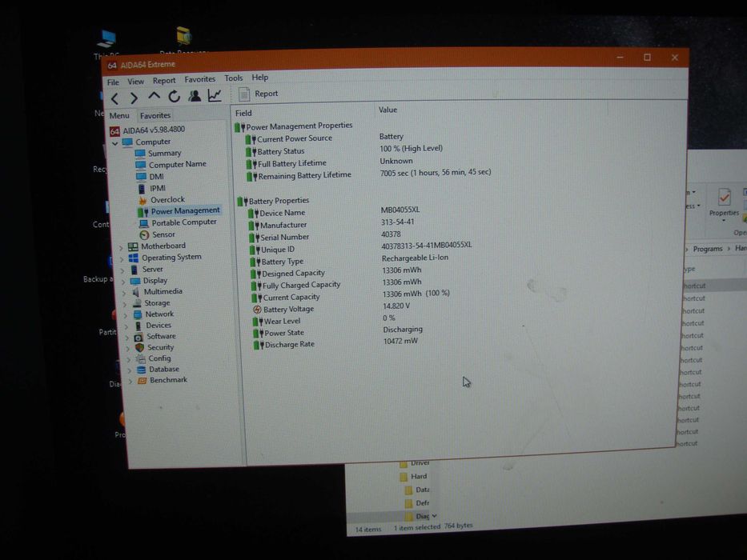747x560 pixels.
Task: Expand the Operating System node
Action: 122,259
